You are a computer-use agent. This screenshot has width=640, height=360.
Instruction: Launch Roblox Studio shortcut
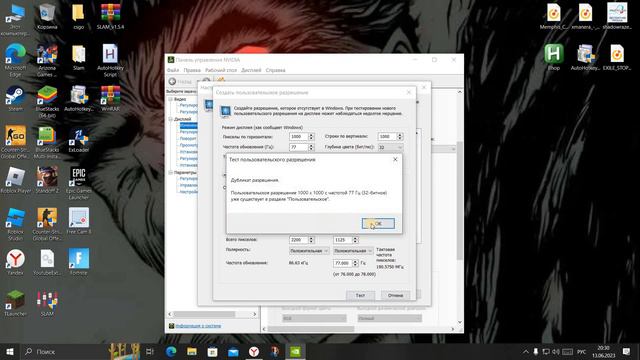pyautogui.click(x=15, y=224)
